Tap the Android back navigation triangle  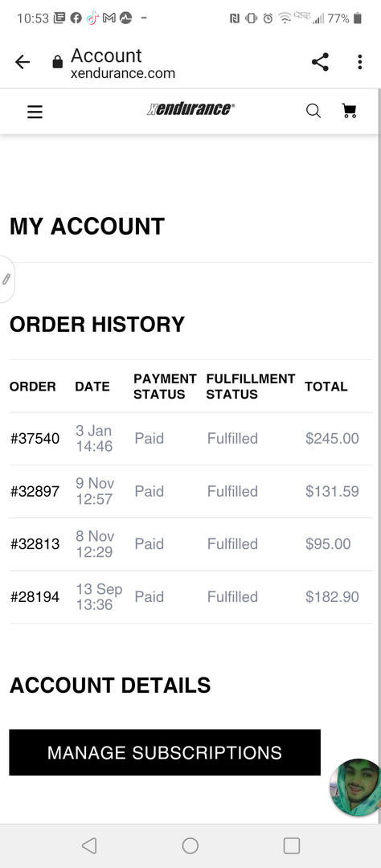89,845
